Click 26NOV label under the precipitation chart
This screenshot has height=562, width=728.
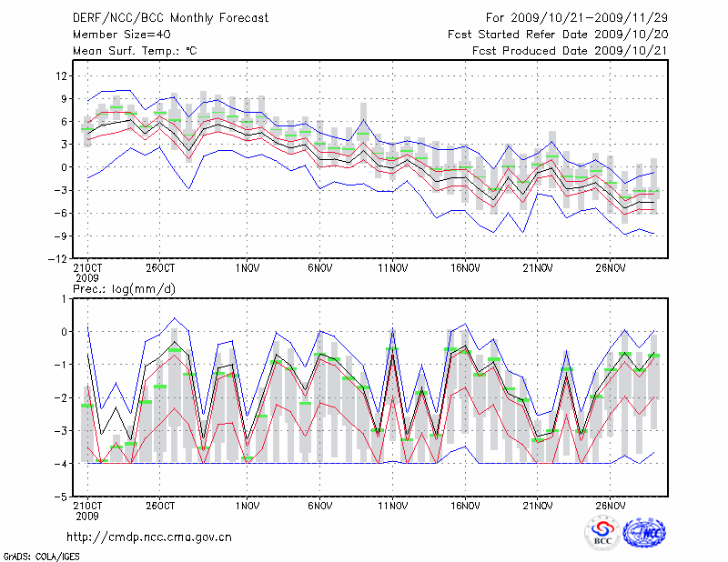[x=611, y=506]
